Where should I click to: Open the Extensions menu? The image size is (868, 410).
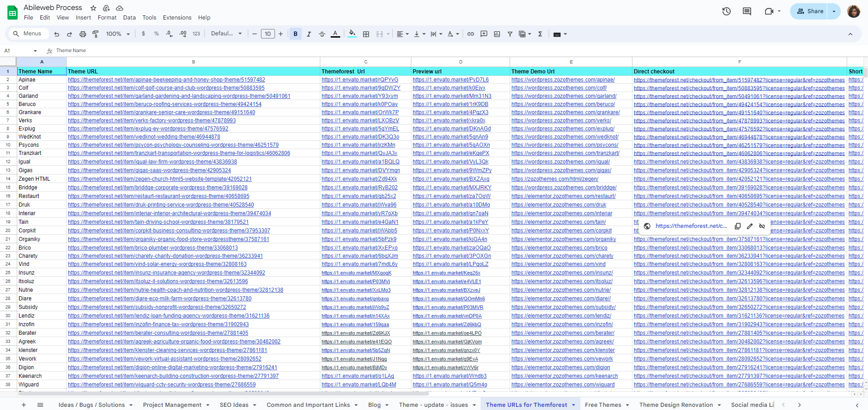pyautogui.click(x=177, y=18)
